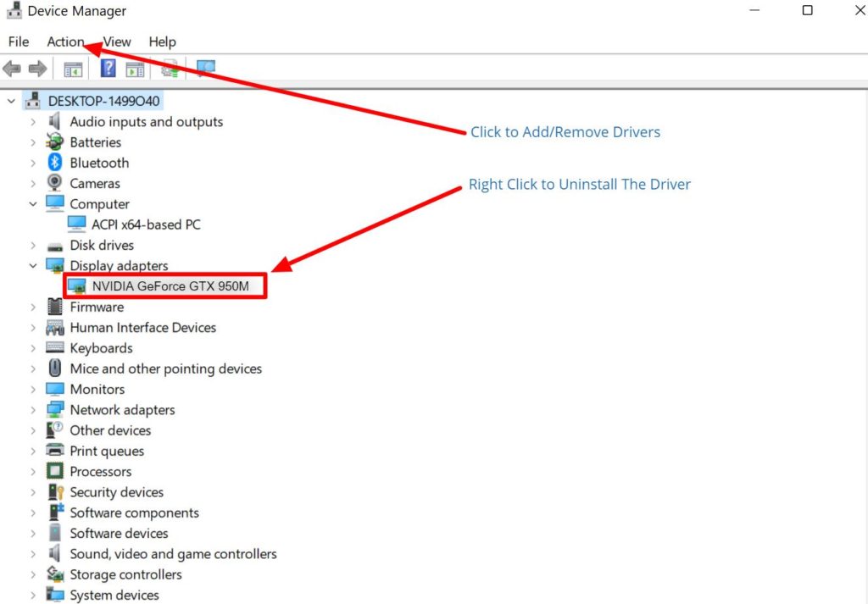Select the Display adapters label
The image size is (868, 604).
(119, 266)
